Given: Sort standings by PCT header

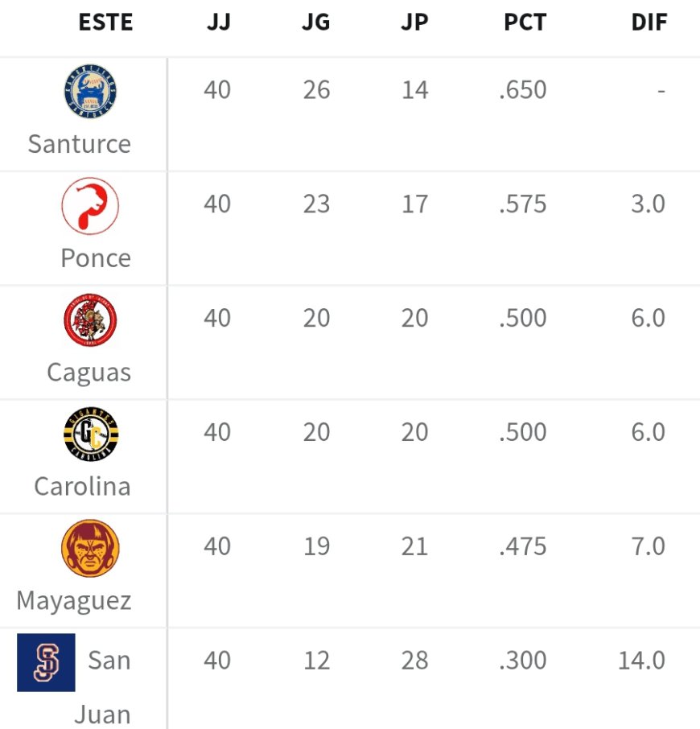Looking at the screenshot, I should coord(525,23).
